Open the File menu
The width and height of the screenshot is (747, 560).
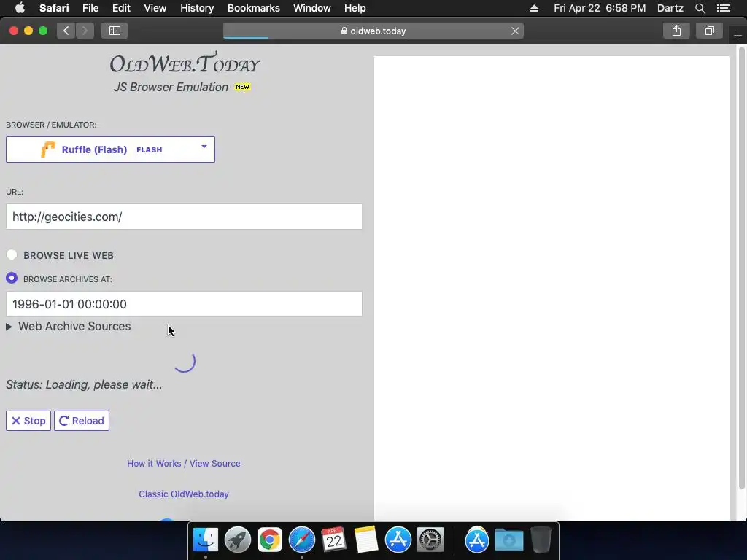tap(90, 8)
